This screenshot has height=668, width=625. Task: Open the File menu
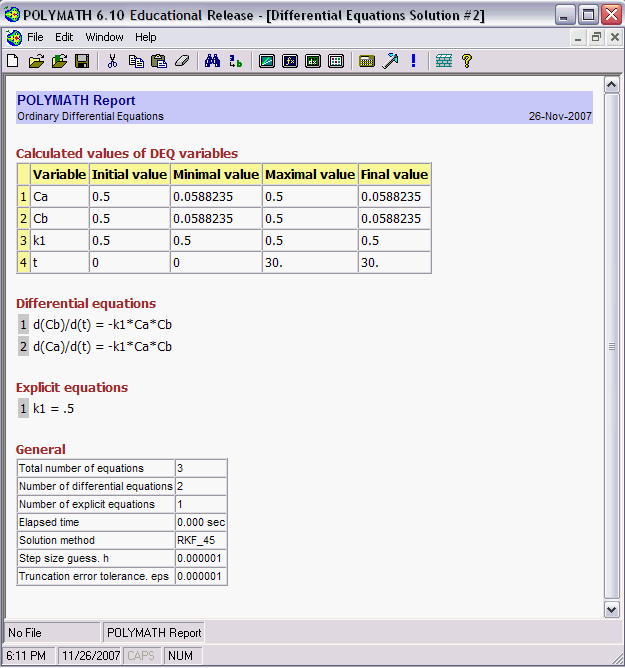35,37
